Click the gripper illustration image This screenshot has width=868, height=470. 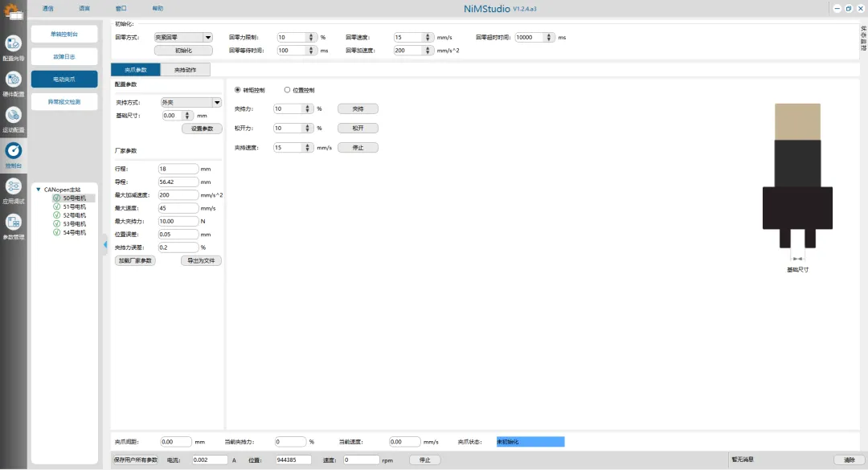[798, 176]
